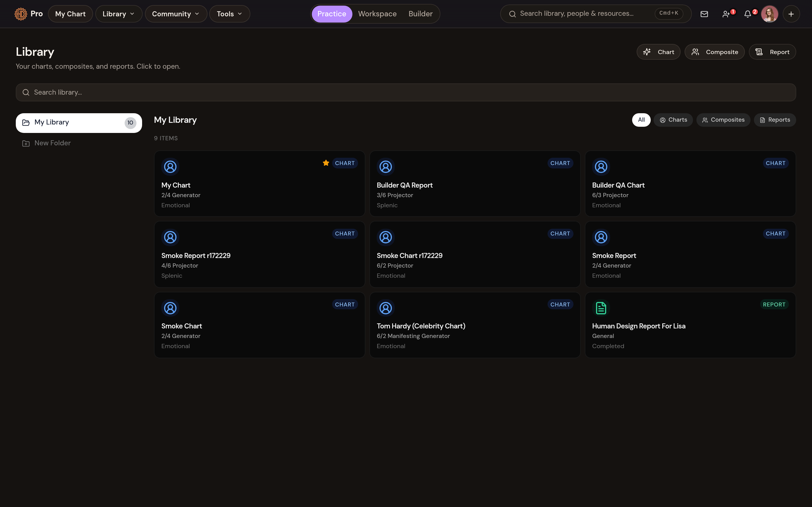
Task: Click the gold star on My Chart
Action: click(326, 163)
